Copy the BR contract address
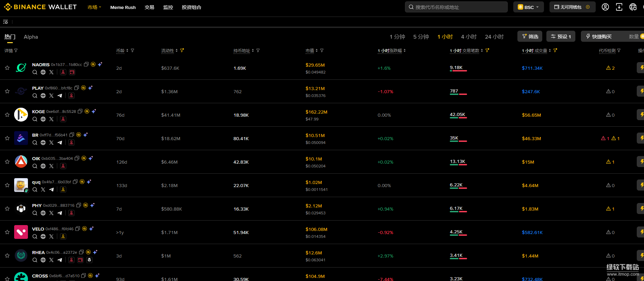This screenshot has width=644, height=281. (72, 135)
